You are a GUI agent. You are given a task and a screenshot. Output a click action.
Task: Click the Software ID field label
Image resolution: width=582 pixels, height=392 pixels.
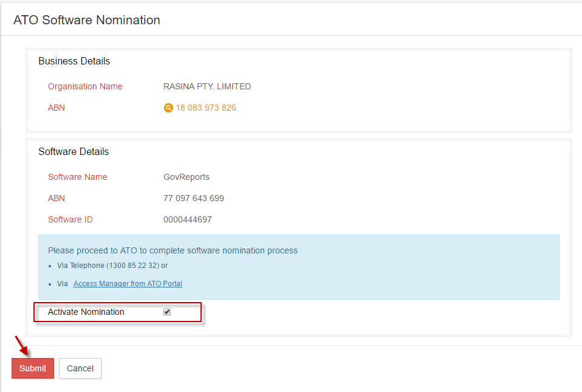[70, 219]
